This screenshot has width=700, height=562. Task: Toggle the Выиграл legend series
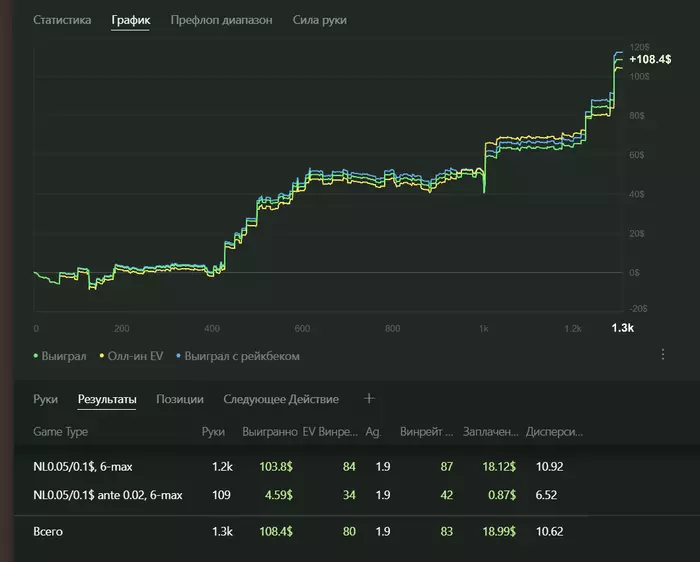tap(60, 356)
